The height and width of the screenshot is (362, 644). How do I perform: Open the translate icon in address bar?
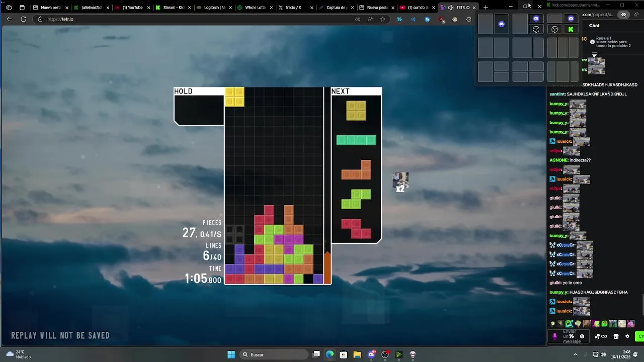[x=358, y=19]
